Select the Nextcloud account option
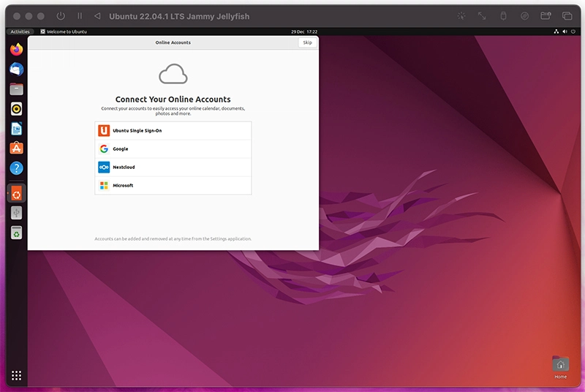Screen dimensions: 585x392 (x=173, y=167)
